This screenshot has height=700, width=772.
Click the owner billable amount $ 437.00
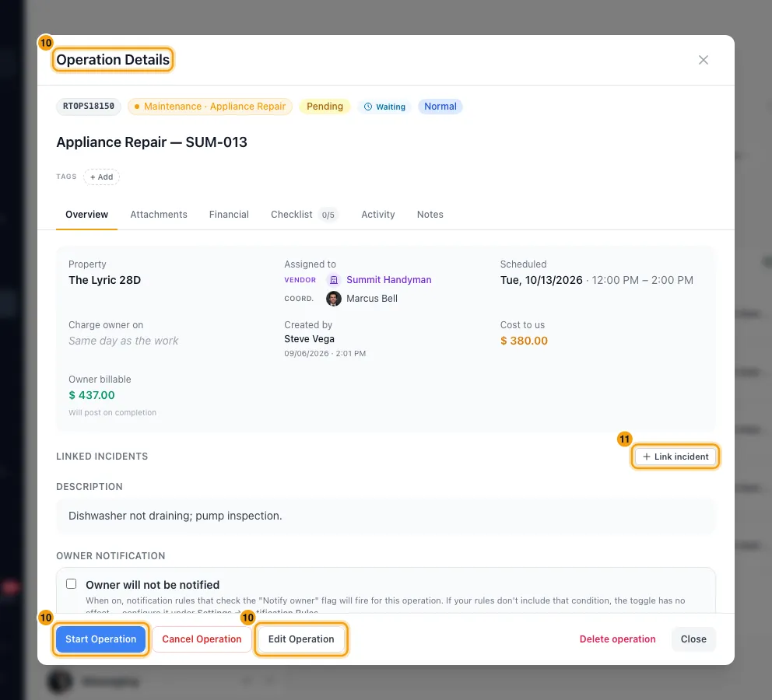(x=92, y=395)
